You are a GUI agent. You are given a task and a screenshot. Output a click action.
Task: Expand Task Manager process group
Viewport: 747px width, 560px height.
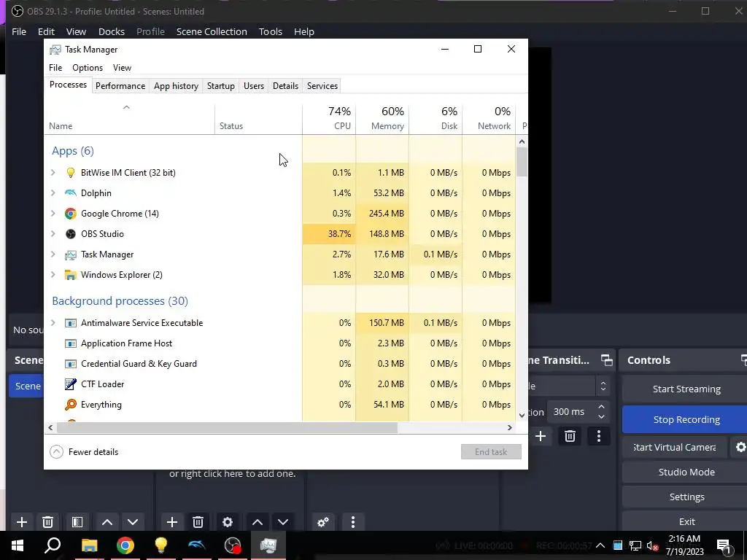coord(53,254)
